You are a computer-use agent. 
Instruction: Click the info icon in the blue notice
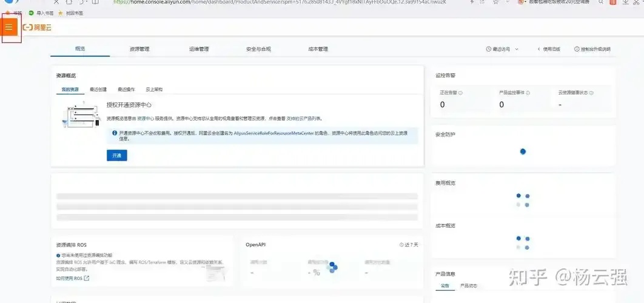tap(115, 133)
